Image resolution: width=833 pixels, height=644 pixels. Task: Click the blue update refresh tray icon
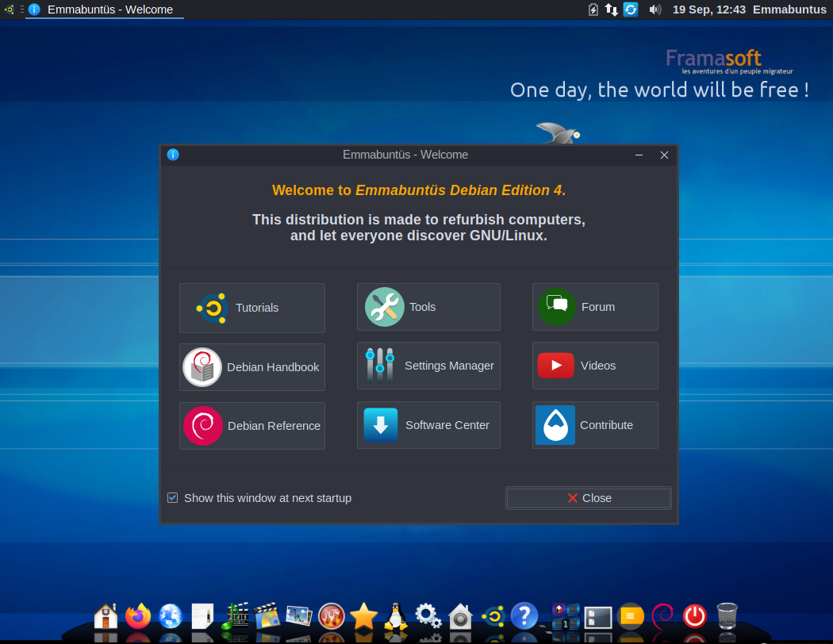[631, 10]
